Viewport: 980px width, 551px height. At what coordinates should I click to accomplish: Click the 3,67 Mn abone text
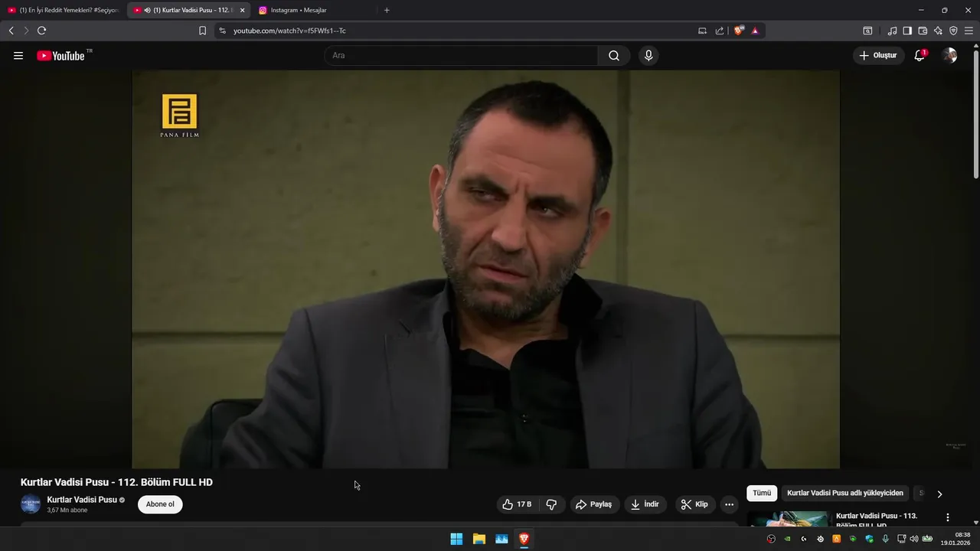pos(67,510)
